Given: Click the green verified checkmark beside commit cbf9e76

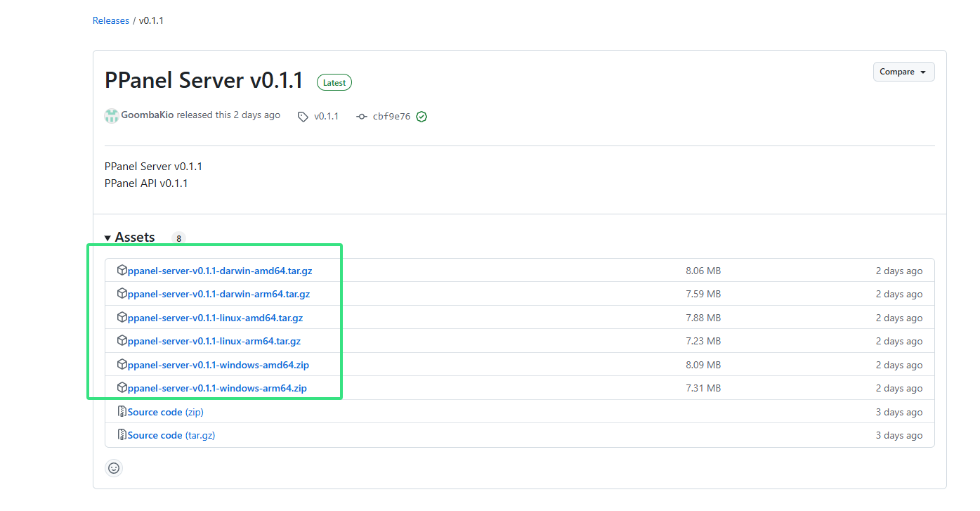Looking at the screenshot, I should pos(422,117).
